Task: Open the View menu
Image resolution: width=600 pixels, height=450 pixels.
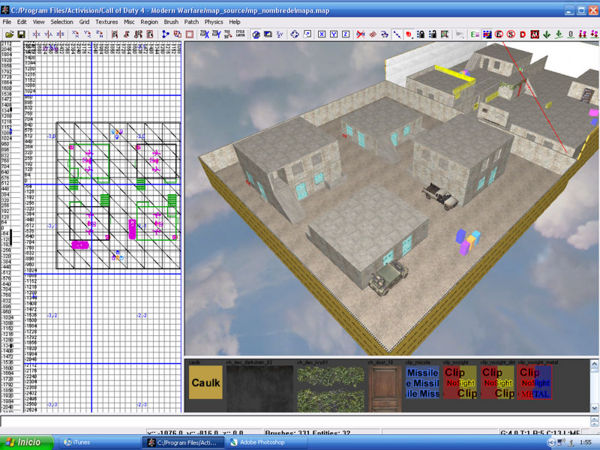Action: (x=38, y=22)
